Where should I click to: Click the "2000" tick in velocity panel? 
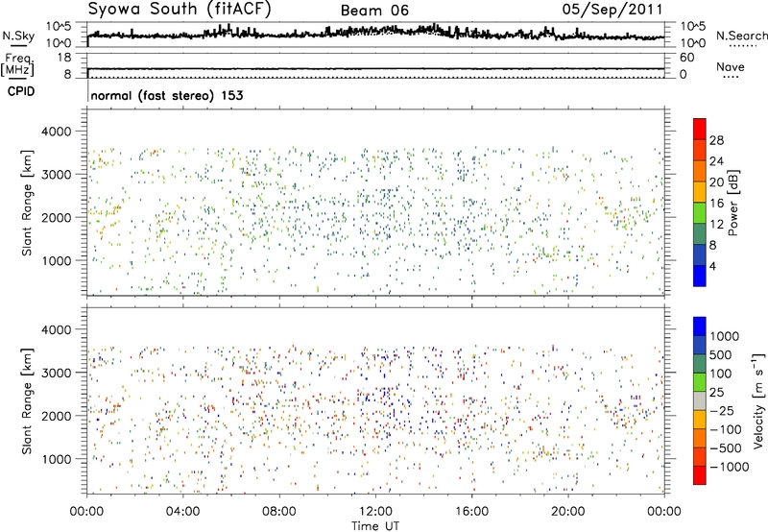pos(57,416)
